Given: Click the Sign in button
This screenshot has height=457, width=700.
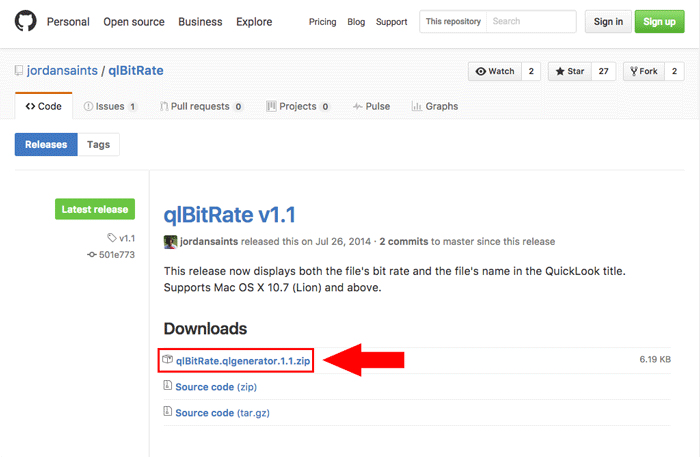Looking at the screenshot, I should pyautogui.click(x=608, y=21).
